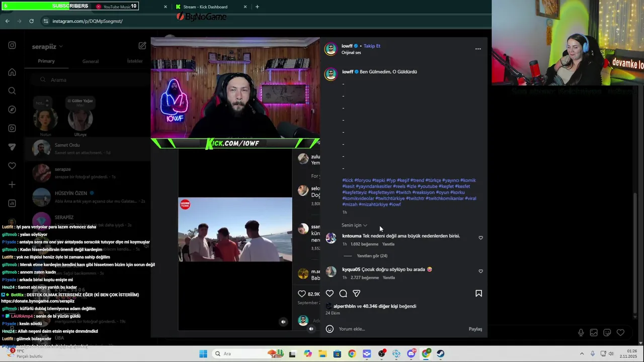Close the Stream - Kick Dashboard tab
Image resolution: width=644 pixels, height=362 pixels.
(245, 7)
